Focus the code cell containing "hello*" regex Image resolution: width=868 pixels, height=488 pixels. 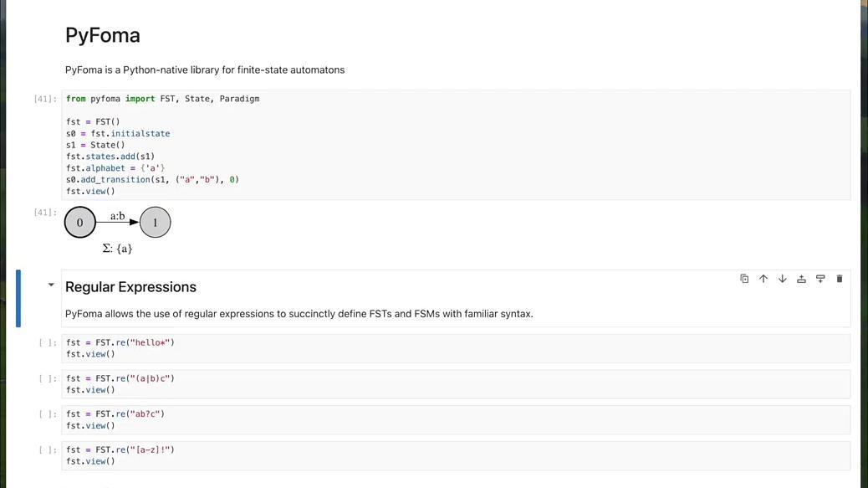click(456, 348)
